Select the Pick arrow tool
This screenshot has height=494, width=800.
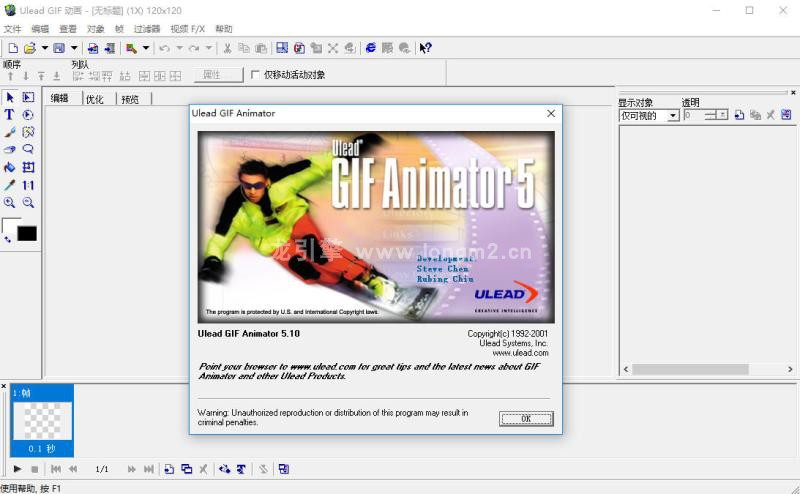coord(10,97)
